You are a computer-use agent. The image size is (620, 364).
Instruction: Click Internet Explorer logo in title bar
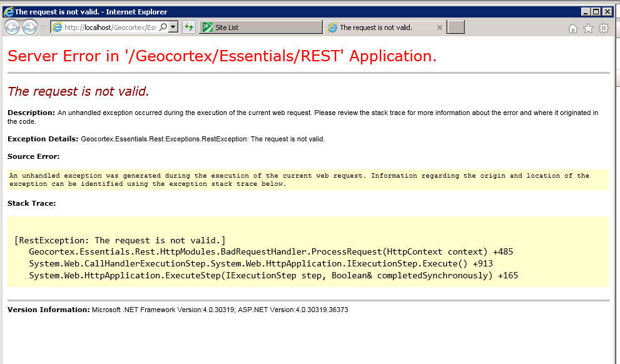pos(8,12)
